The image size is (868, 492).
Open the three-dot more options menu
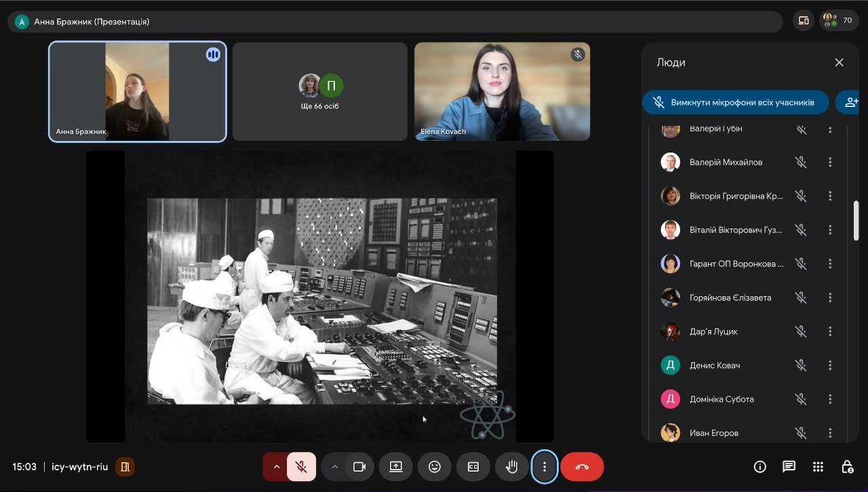[x=544, y=466]
